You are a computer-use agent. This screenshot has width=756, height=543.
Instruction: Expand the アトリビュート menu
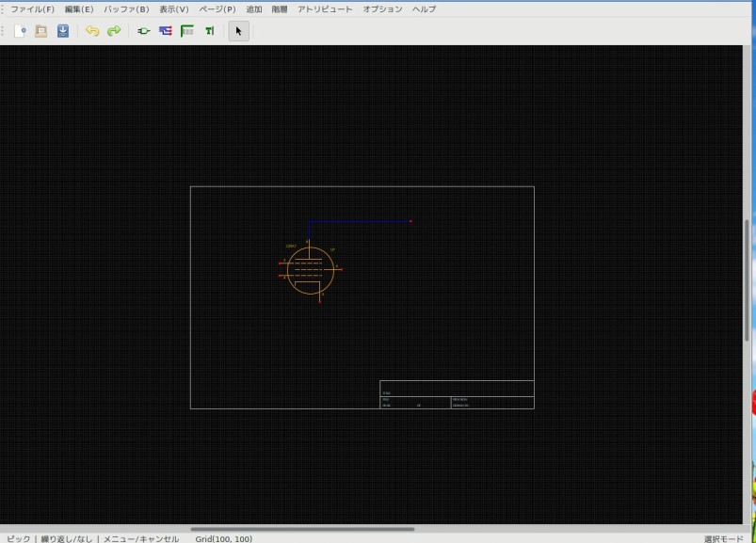coord(325,8)
